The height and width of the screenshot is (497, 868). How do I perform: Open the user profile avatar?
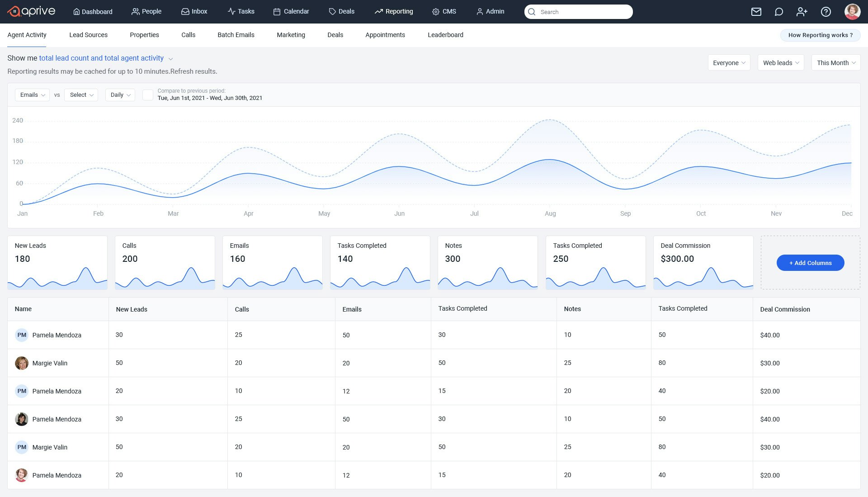852,12
